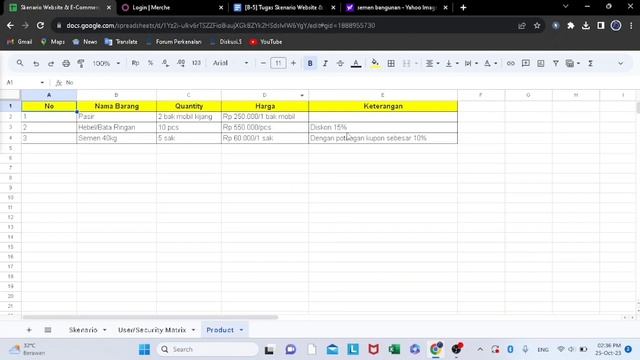
Task: Activate the paint format tool
Action: (x=81, y=63)
